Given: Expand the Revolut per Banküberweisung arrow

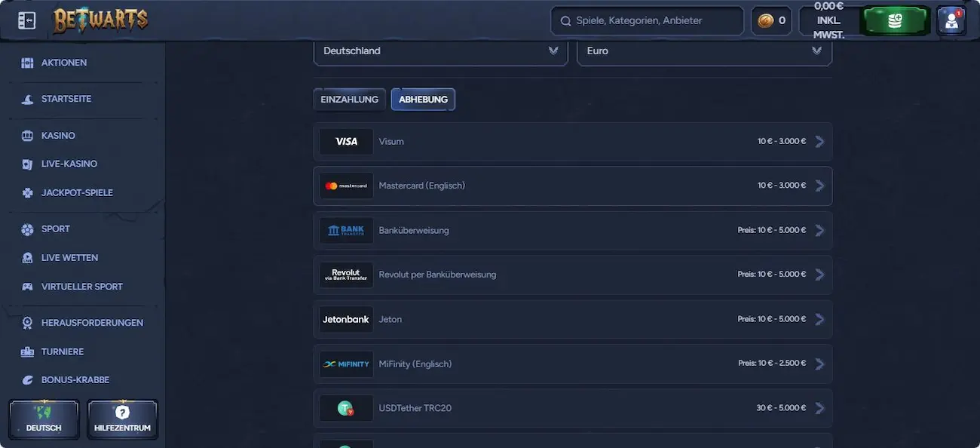Looking at the screenshot, I should coord(820,275).
